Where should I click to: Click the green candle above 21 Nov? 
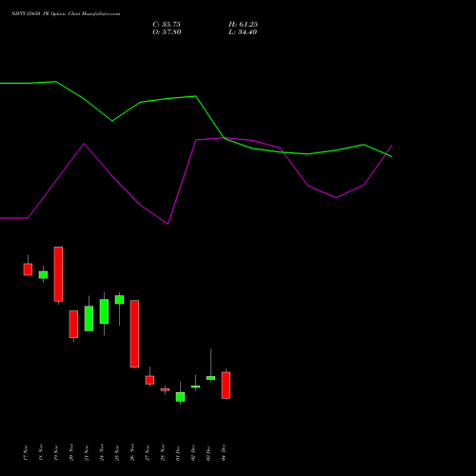tap(89, 318)
